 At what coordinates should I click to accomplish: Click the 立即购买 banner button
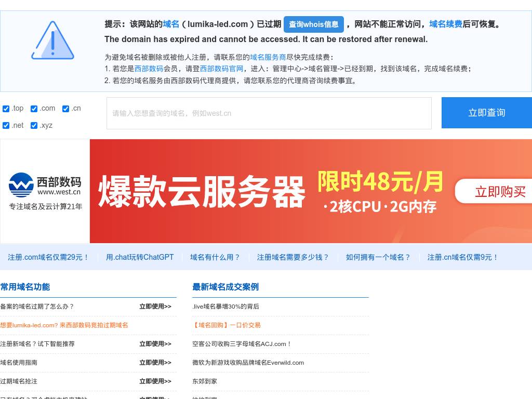tap(499, 191)
